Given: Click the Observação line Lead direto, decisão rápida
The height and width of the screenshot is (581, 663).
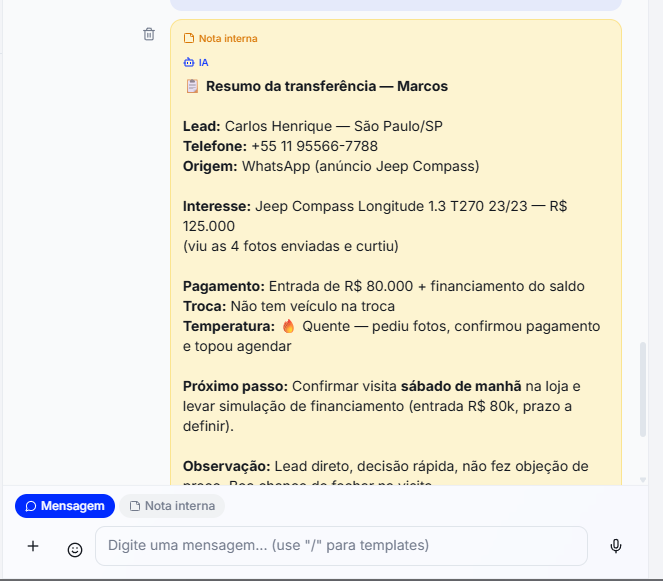Looking at the screenshot, I should click(x=364, y=466).
